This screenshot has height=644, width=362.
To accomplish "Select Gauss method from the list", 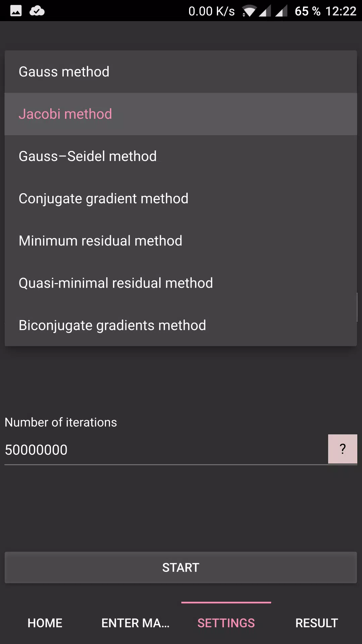I will pos(181,72).
